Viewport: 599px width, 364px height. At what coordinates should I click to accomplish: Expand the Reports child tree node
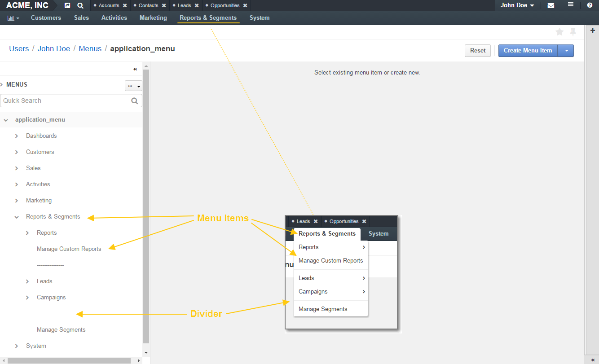point(27,233)
